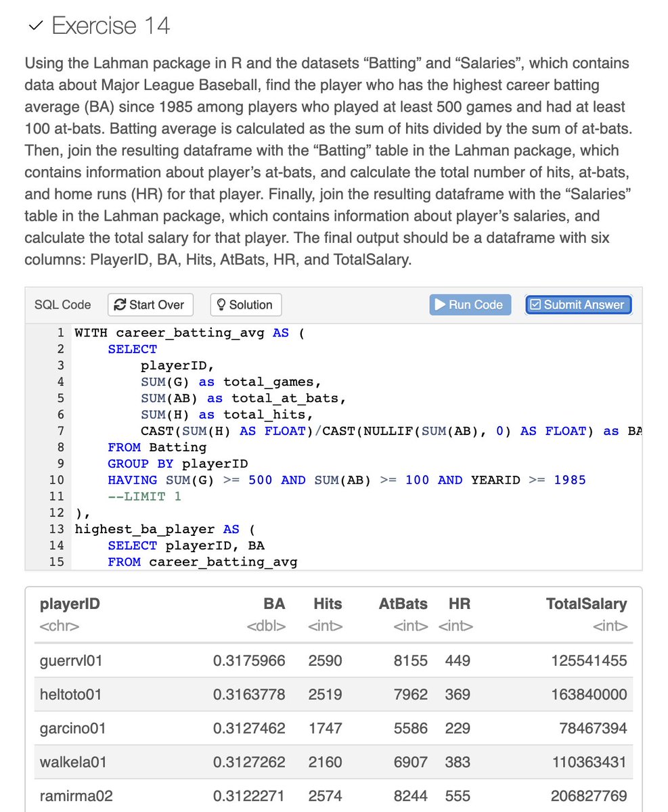Select the heltoto01 row cell
The height and width of the screenshot is (812, 668).
(72, 694)
